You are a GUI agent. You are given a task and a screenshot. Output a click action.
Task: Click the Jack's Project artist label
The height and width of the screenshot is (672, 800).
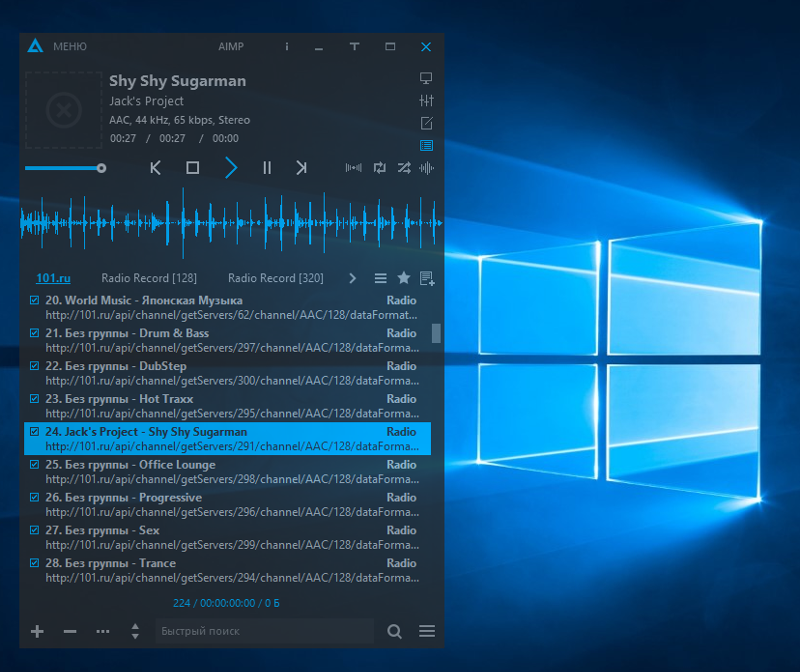click(x=146, y=101)
